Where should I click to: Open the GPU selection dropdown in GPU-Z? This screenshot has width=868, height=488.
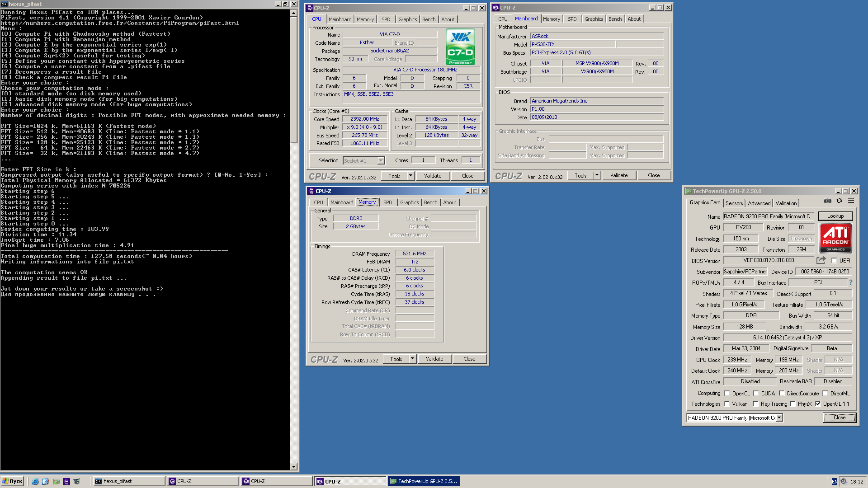coord(779,418)
